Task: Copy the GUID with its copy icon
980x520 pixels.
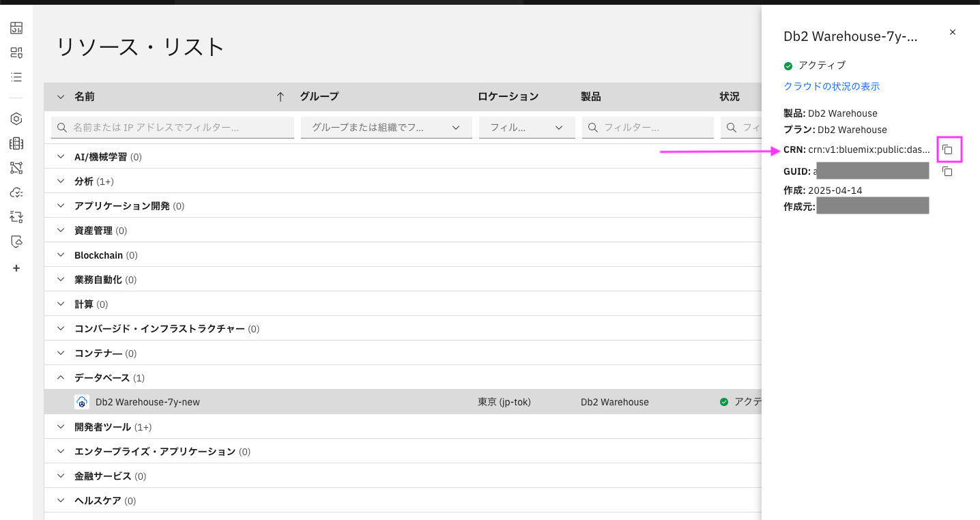Action: 947,171
